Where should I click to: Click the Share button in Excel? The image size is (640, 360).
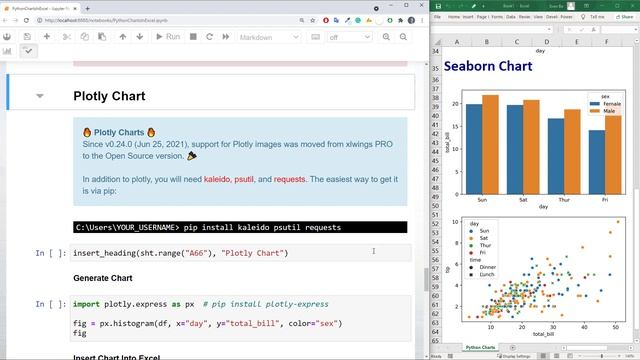624,17
